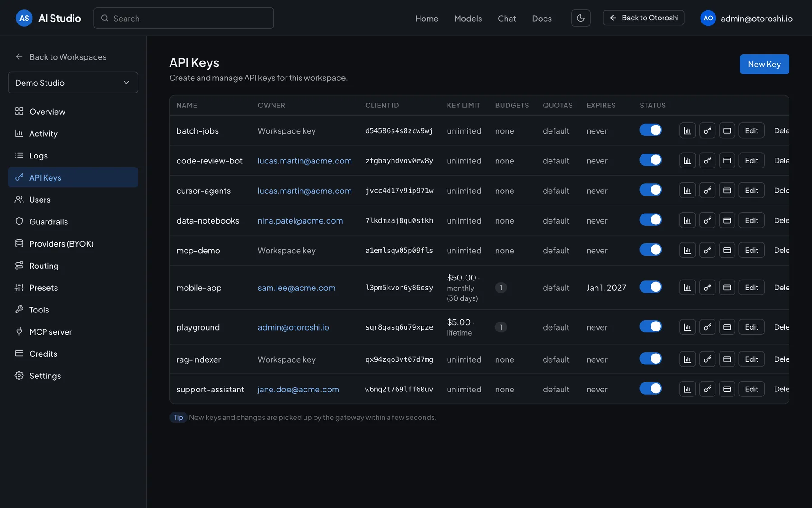Screen dimensions: 812x508
Task: Click the New Key button
Action: 764,64
